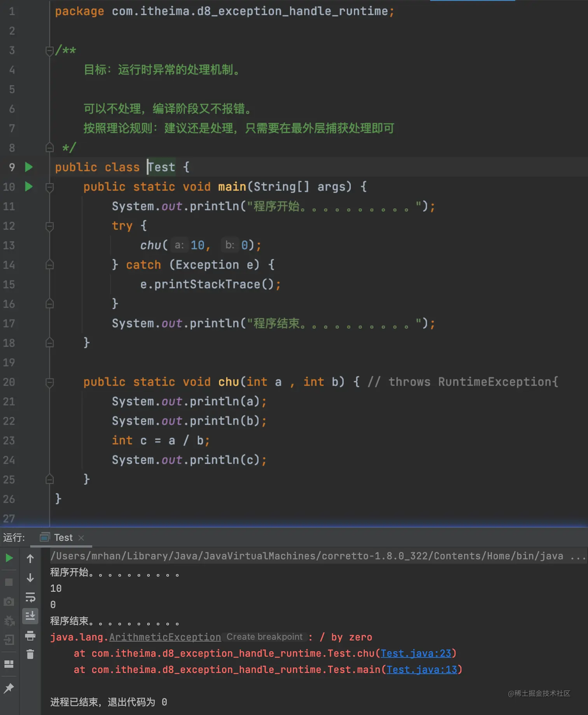Jump down the stack trace
This screenshot has width=588, height=715.
click(x=30, y=578)
